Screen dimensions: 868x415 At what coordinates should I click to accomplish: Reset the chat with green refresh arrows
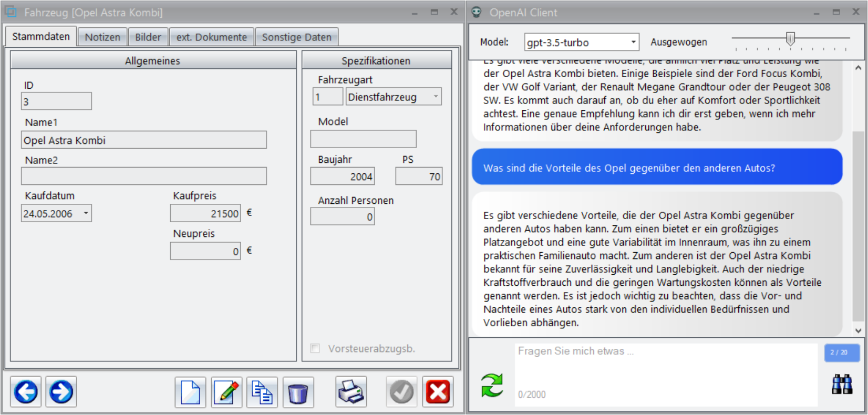(492, 386)
